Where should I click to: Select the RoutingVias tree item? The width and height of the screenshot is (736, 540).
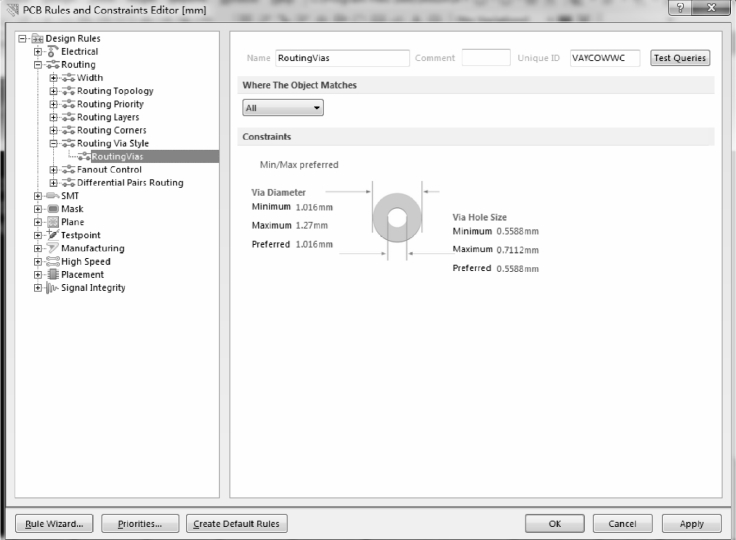pos(117,157)
